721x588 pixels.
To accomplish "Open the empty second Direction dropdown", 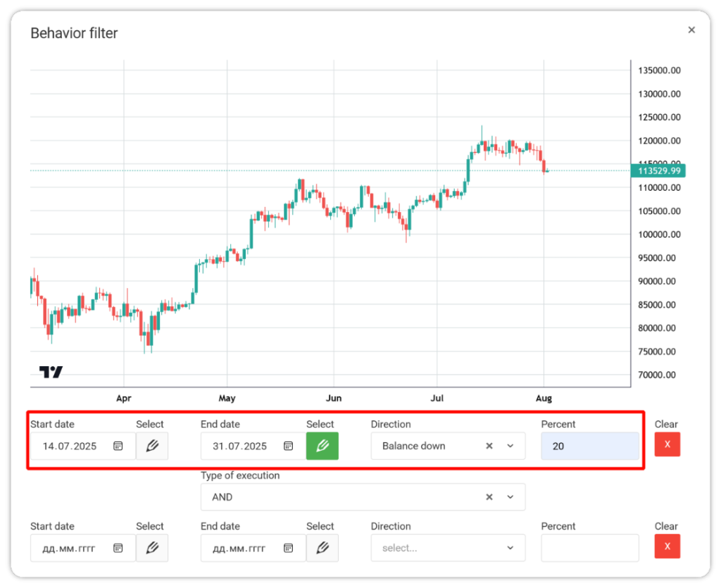I will (448, 548).
